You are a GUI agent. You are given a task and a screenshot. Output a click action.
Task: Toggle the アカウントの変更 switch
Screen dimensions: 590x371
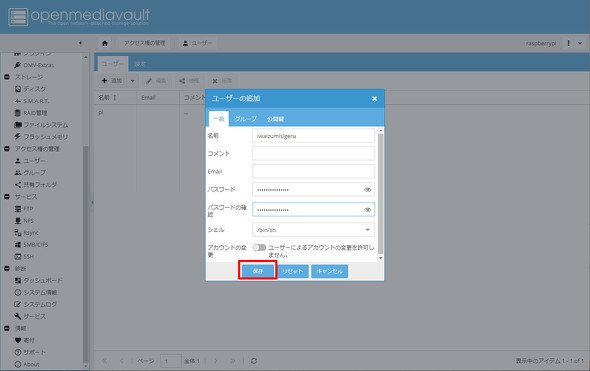pos(259,247)
